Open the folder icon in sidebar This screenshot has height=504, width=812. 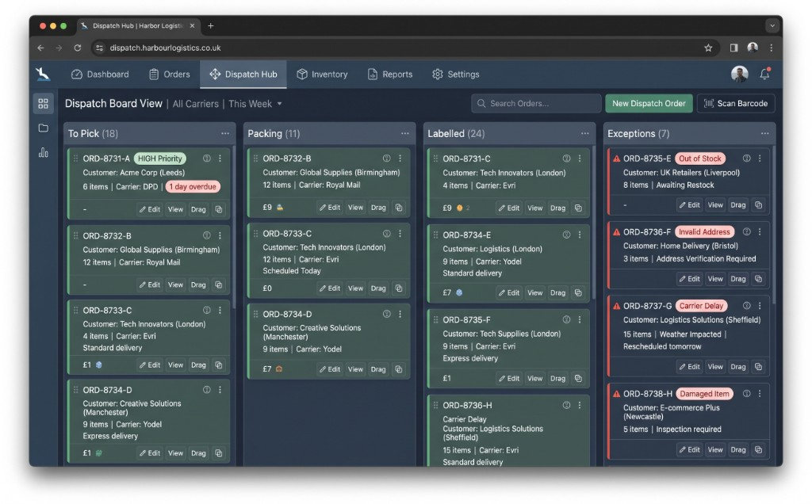click(x=44, y=128)
